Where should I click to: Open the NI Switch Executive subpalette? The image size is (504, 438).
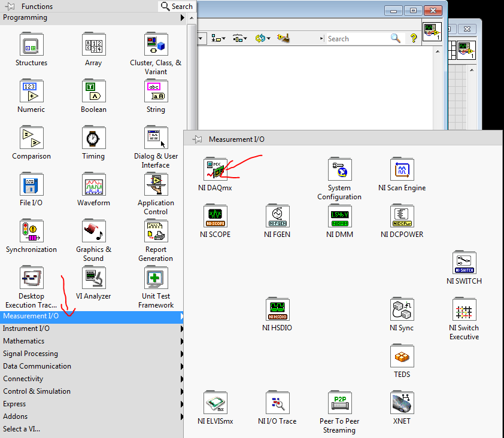pos(464,309)
